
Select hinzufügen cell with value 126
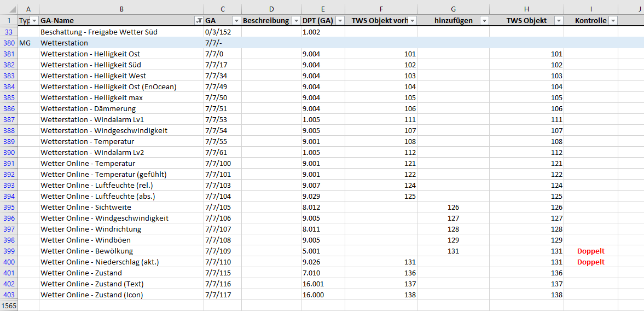click(454, 207)
